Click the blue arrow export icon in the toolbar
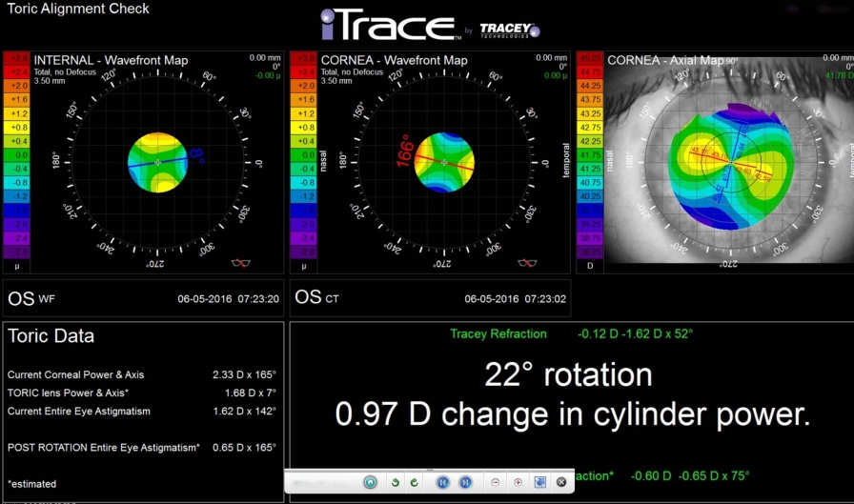Image resolution: width=854 pixels, height=504 pixels. [x=539, y=482]
